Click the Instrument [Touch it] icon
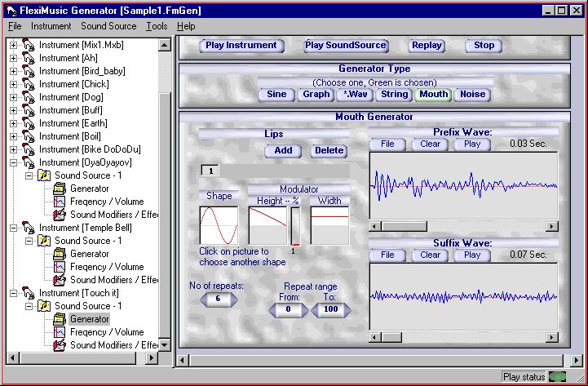 click(x=29, y=293)
